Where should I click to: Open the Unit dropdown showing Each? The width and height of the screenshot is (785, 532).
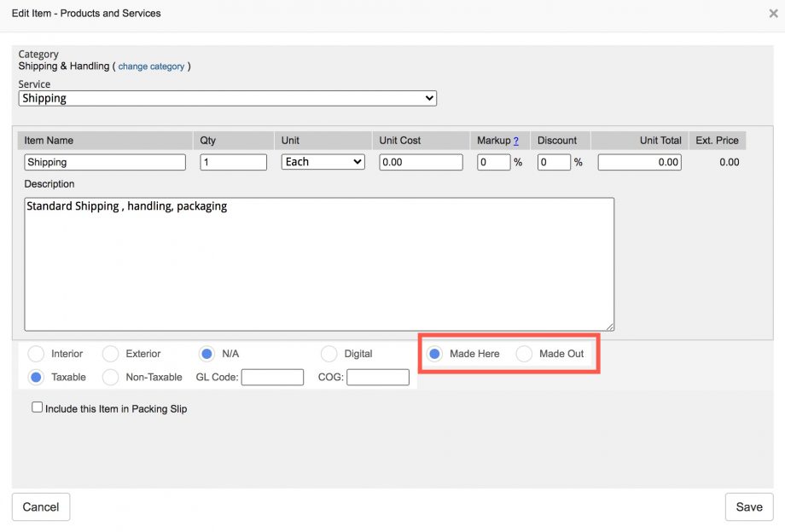click(x=323, y=162)
